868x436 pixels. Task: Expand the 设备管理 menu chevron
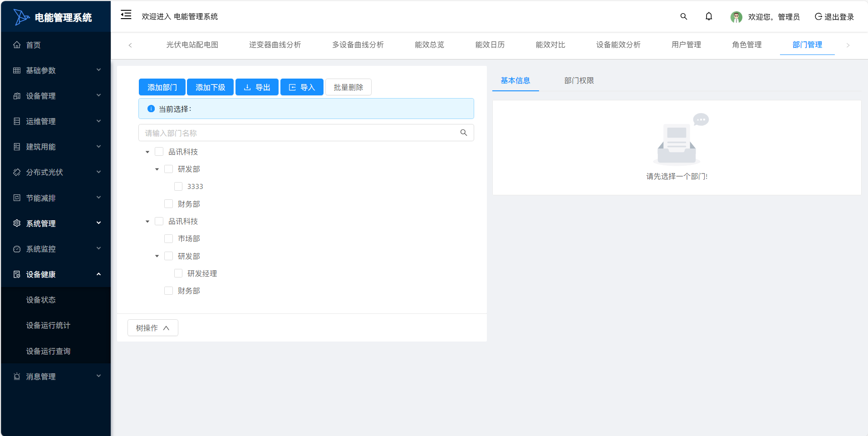[x=98, y=95]
